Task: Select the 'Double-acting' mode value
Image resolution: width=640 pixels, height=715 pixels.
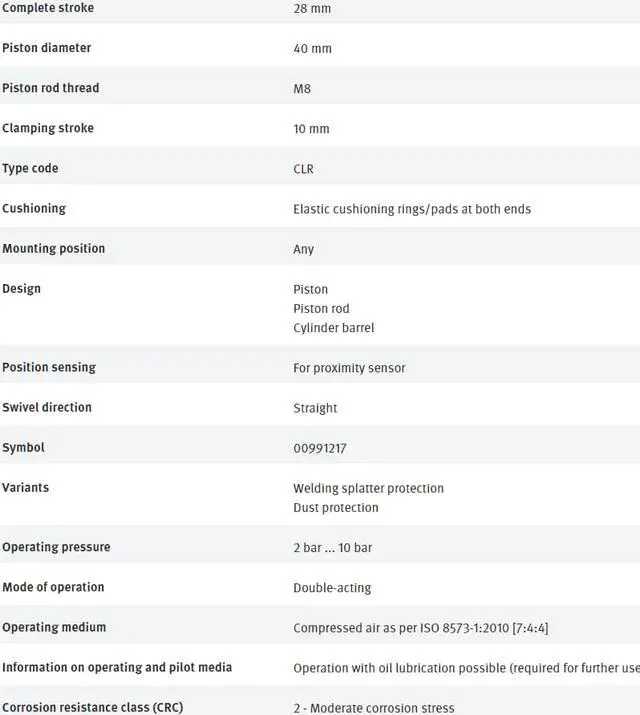Action: 334,588
